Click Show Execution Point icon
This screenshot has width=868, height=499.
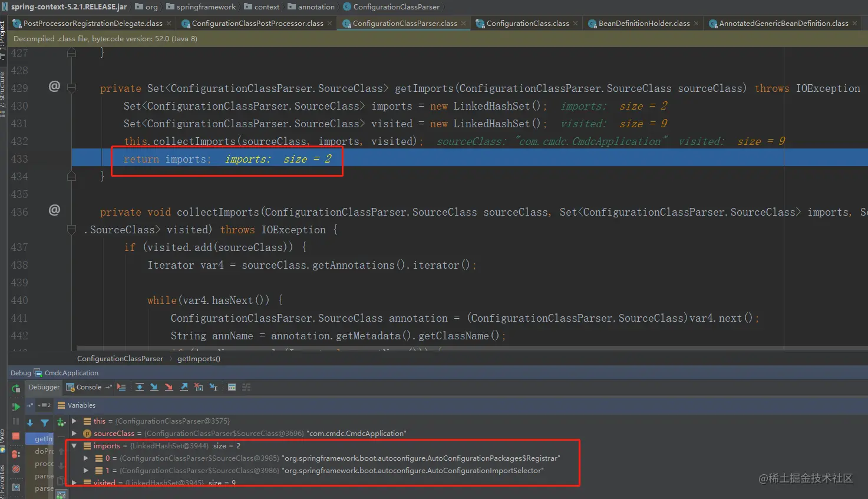tap(121, 388)
